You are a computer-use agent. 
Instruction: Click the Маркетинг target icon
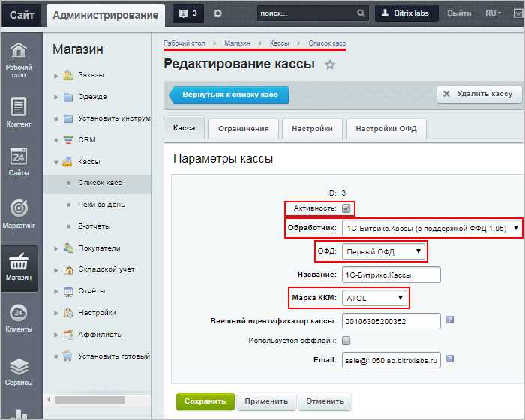(x=19, y=208)
